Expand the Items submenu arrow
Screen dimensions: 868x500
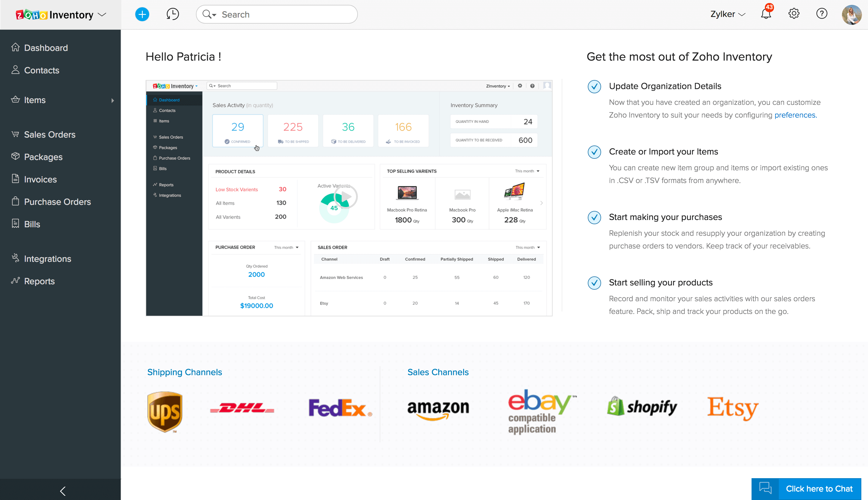(x=112, y=101)
